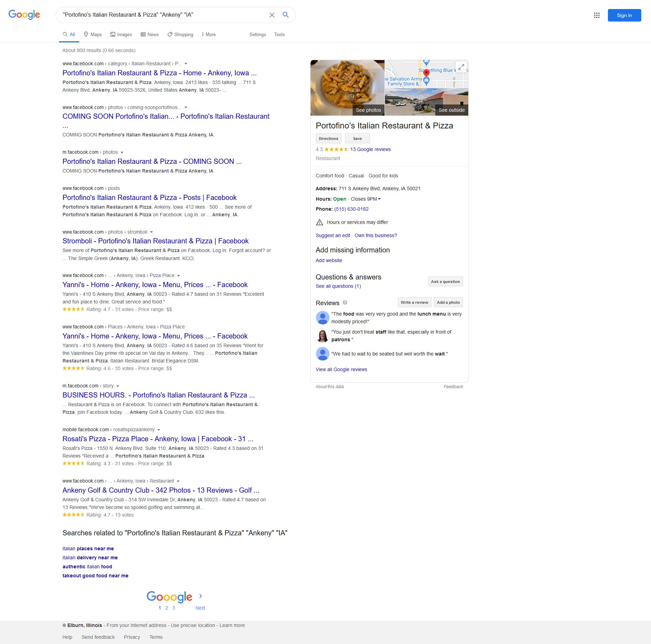Open the More search options menu

point(208,34)
